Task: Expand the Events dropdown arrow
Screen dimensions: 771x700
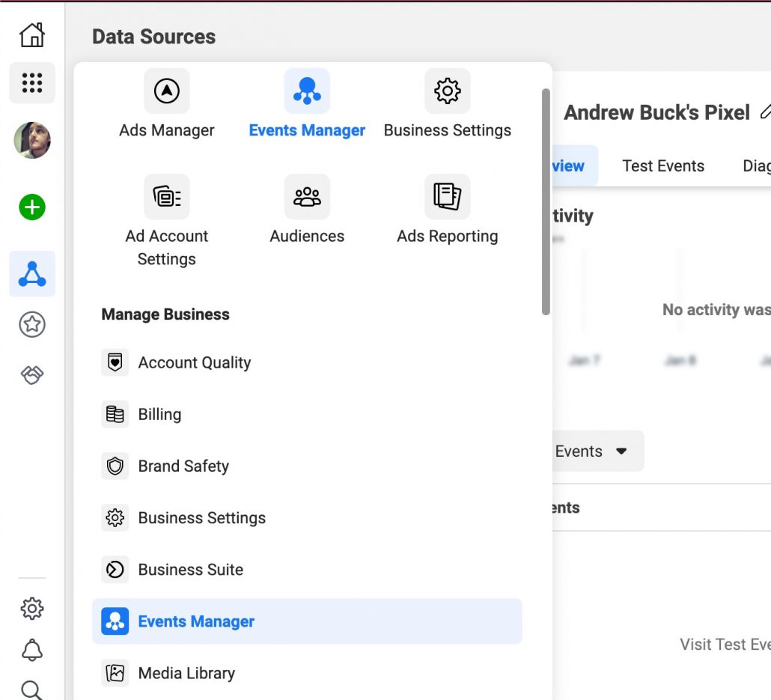Action: point(621,451)
